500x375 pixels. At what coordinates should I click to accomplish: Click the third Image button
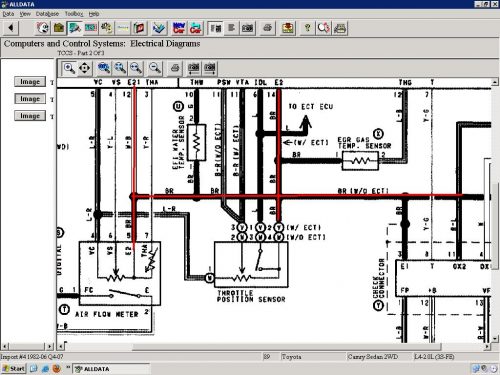30,116
